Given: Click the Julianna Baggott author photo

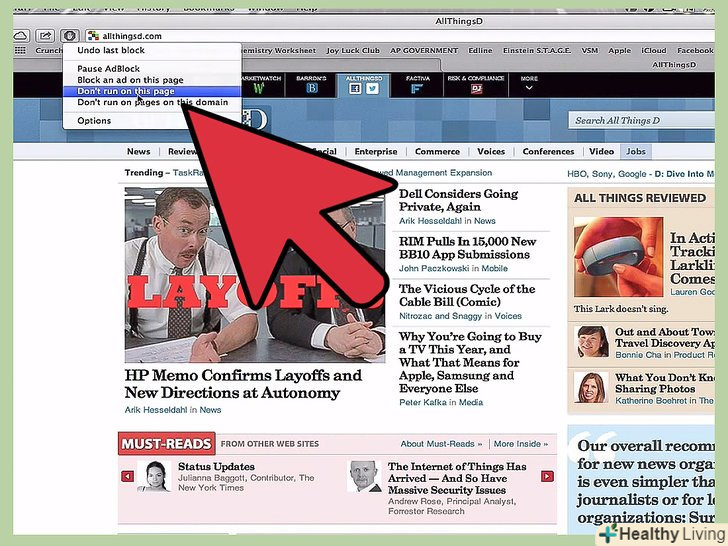Looking at the screenshot, I should (155, 476).
